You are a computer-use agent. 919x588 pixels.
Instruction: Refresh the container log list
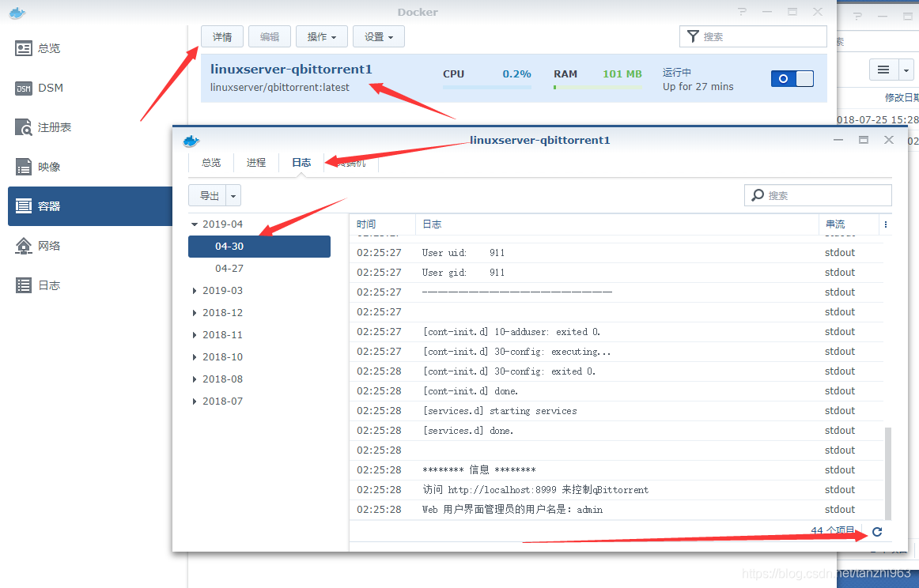click(x=877, y=532)
